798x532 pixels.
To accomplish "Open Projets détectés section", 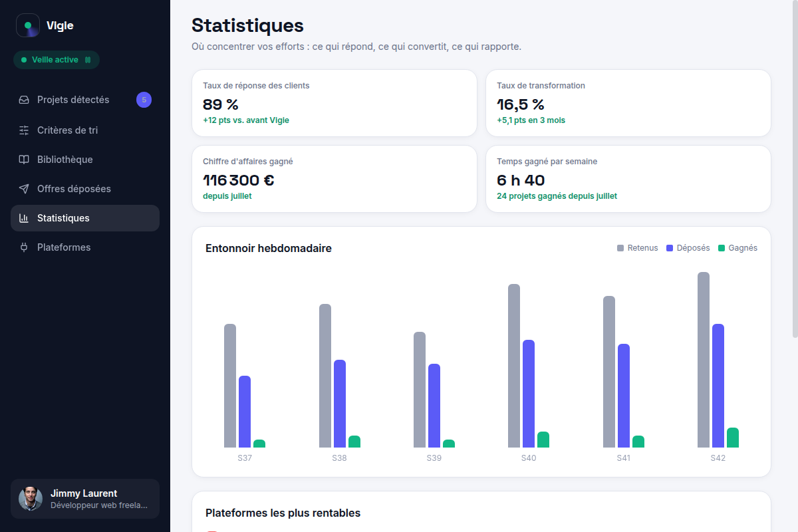I will (85, 100).
